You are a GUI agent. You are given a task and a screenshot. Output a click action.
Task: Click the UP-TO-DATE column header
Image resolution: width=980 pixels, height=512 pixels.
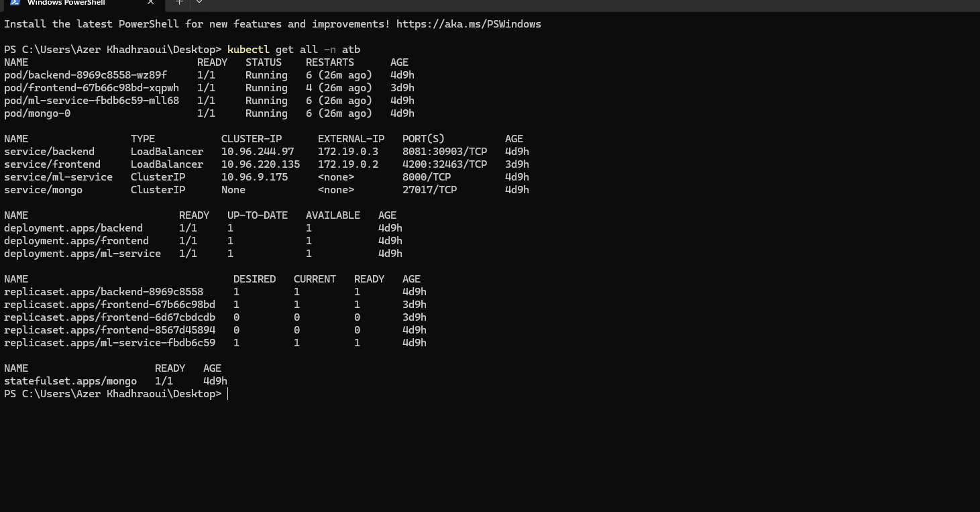pos(258,215)
